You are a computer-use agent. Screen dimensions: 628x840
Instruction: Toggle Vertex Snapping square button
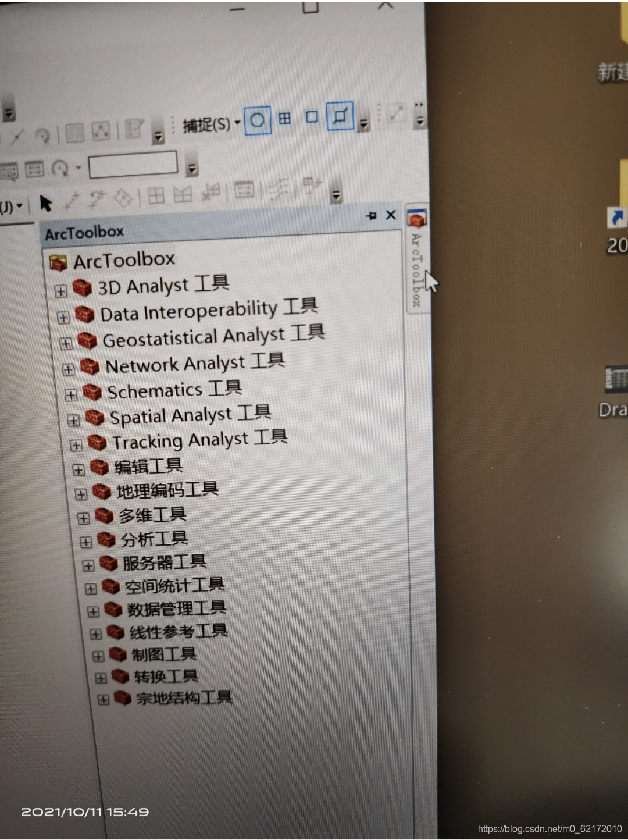click(x=312, y=117)
